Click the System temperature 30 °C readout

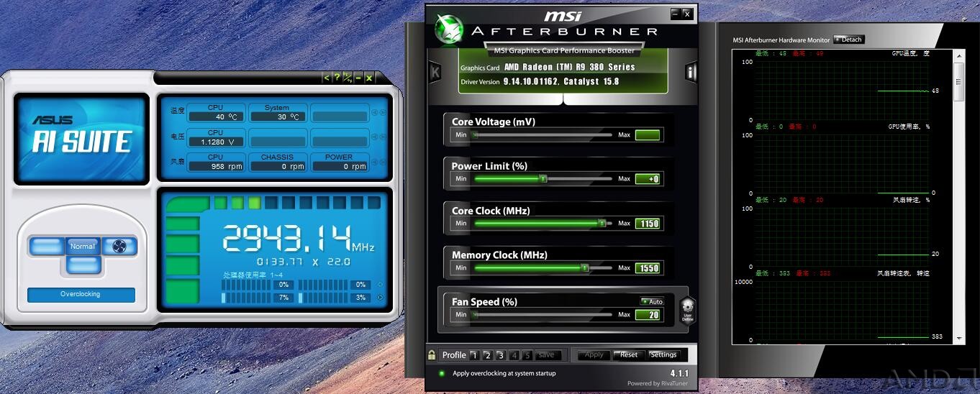[x=277, y=116]
